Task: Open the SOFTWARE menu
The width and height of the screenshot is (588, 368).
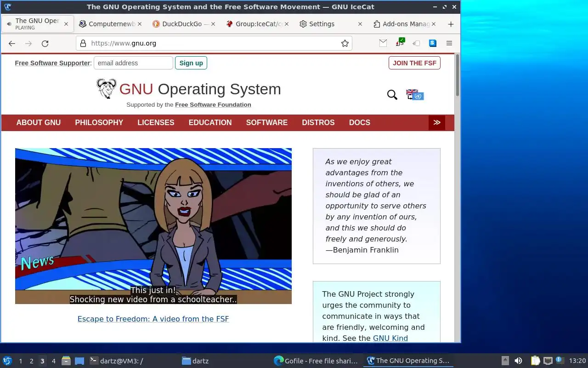Action: point(267,122)
